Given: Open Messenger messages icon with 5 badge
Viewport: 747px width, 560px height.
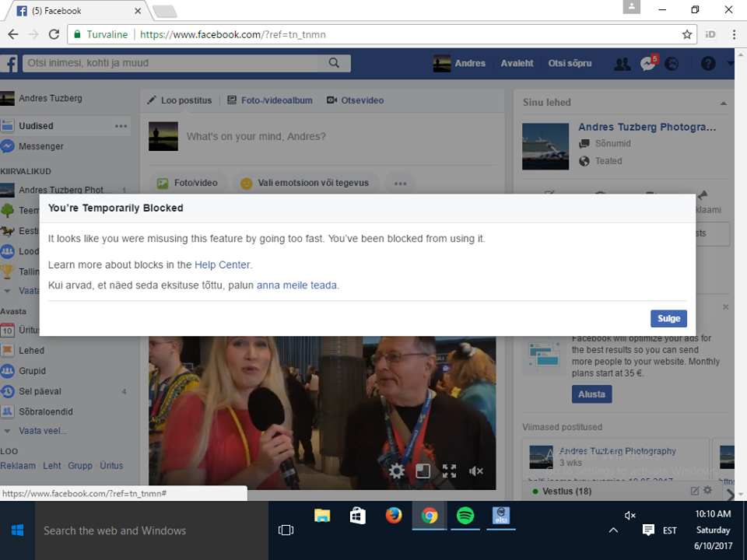Looking at the screenshot, I should click(x=648, y=63).
